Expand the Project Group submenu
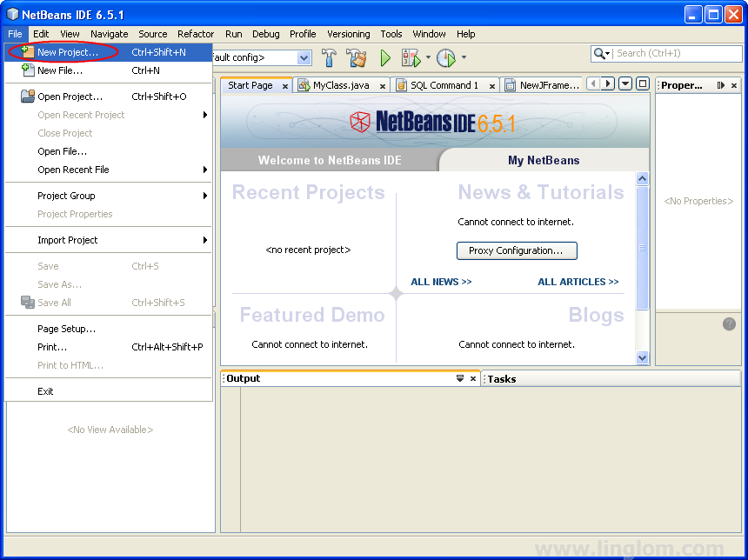The height and width of the screenshot is (560, 748). tap(205, 196)
